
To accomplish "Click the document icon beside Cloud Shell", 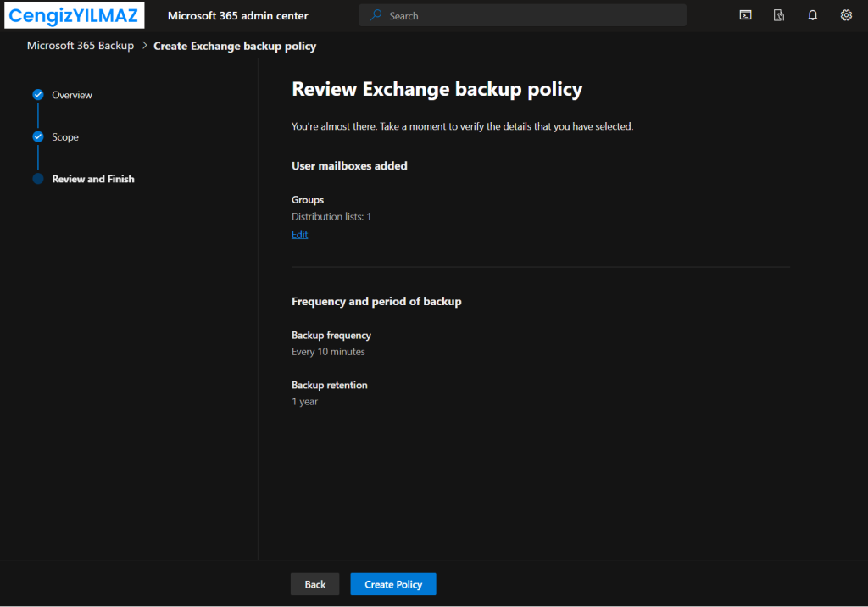I will point(779,15).
